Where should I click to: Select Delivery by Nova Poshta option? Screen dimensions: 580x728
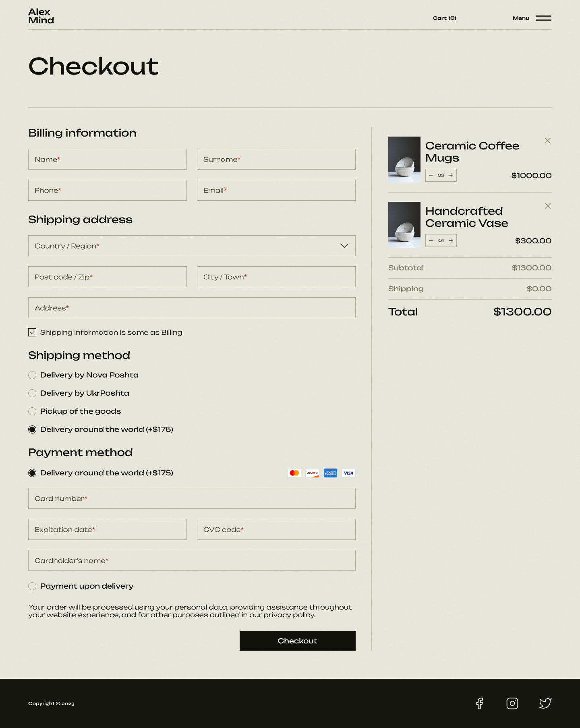pos(32,375)
